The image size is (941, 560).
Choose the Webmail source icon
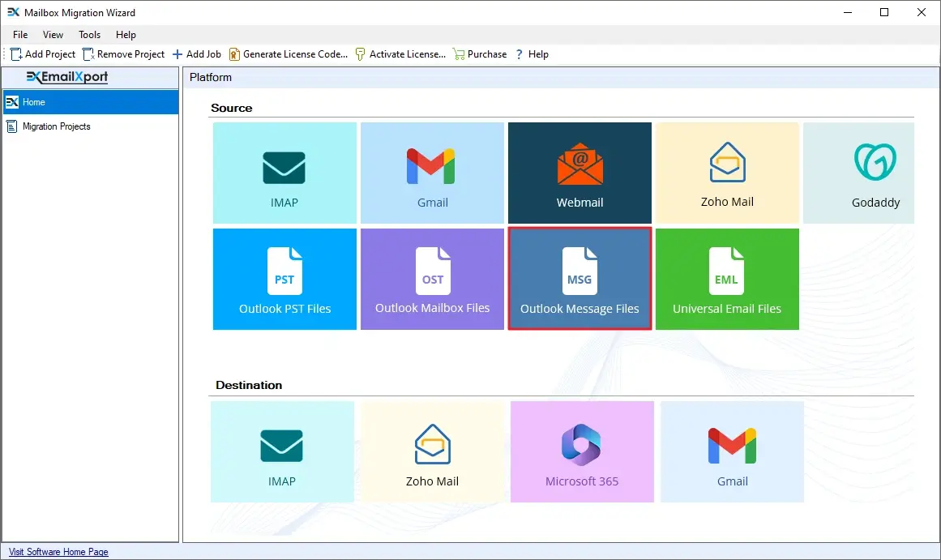pos(580,172)
